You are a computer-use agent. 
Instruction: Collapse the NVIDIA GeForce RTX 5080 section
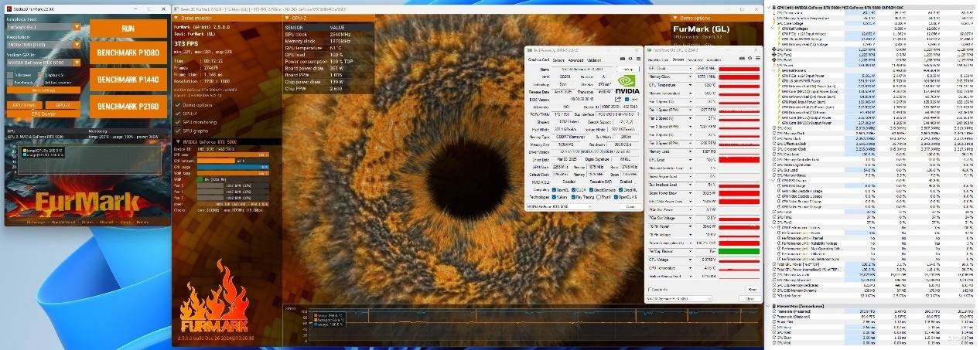click(176, 143)
